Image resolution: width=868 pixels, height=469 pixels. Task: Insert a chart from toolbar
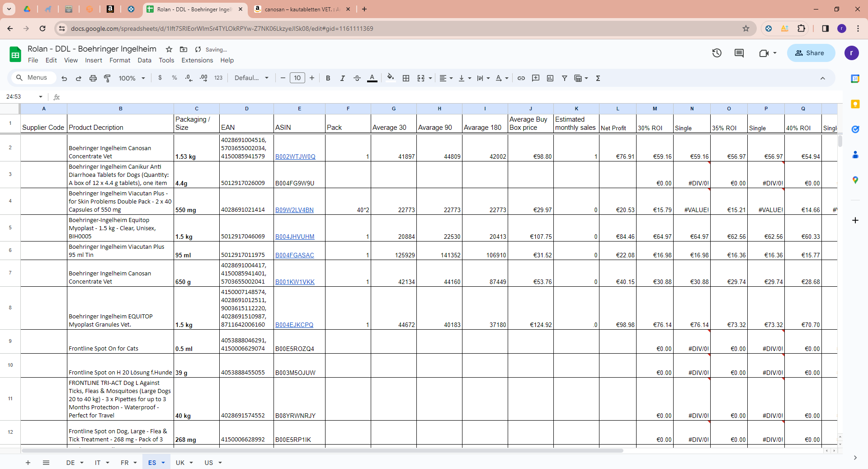pyautogui.click(x=550, y=78)
